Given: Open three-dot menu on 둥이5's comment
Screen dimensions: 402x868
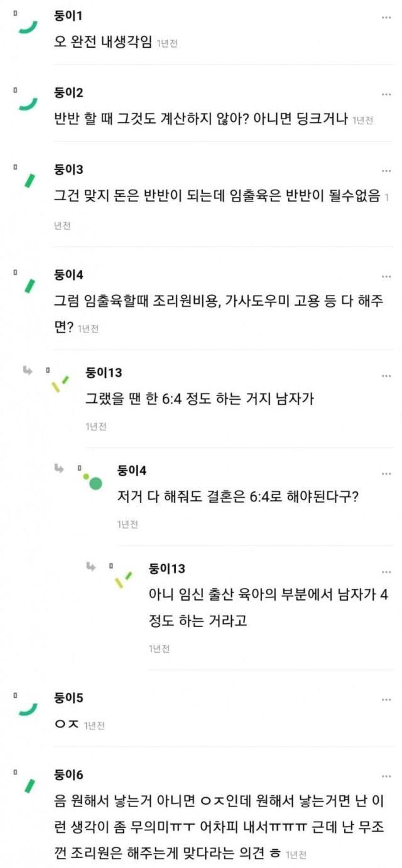Looking at the screenshot, I should click(386, 699).
